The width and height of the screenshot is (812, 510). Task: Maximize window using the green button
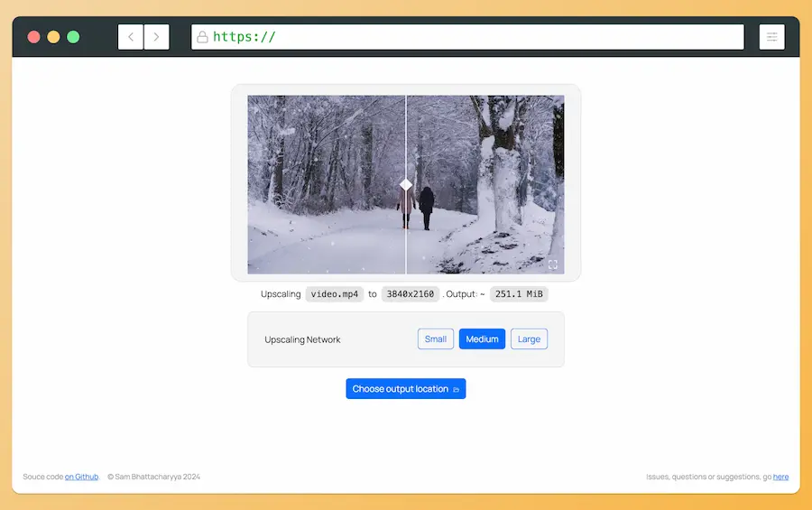[73, 37]
